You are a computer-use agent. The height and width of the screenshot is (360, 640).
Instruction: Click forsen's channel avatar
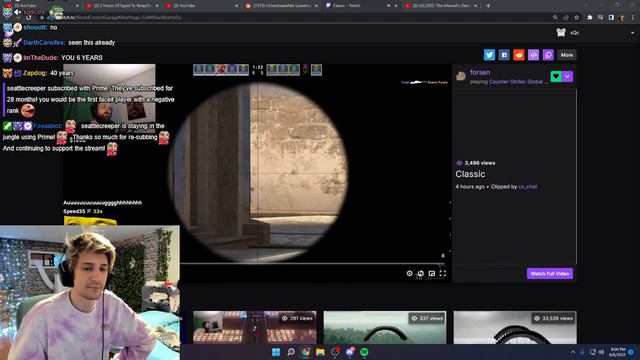461,76
